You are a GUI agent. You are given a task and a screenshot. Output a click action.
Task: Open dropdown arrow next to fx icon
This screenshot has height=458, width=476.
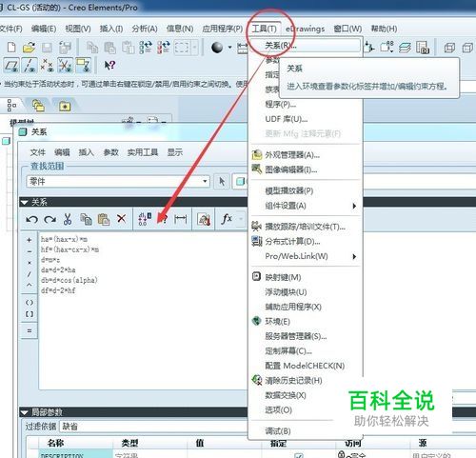(x=241, y=219)
